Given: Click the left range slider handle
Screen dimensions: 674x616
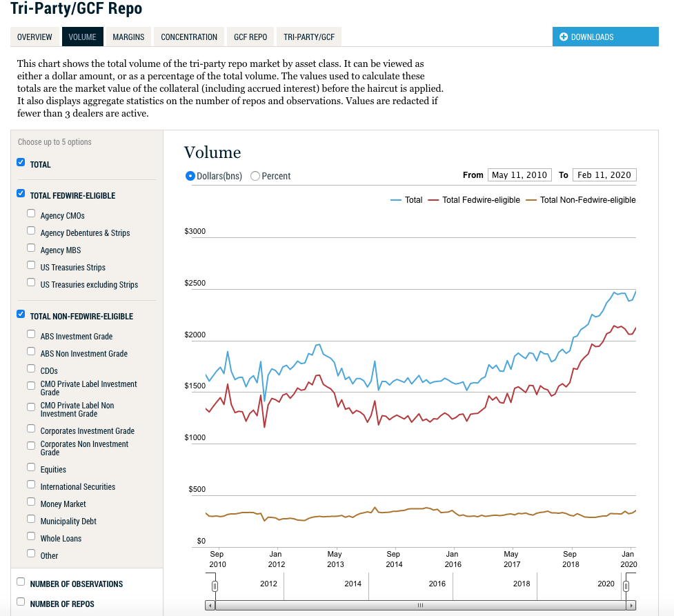Looking at the screenshot, I should [215, 586].
